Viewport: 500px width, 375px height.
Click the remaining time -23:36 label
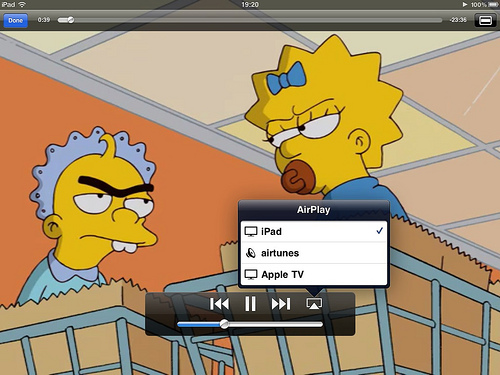point(458,20)
